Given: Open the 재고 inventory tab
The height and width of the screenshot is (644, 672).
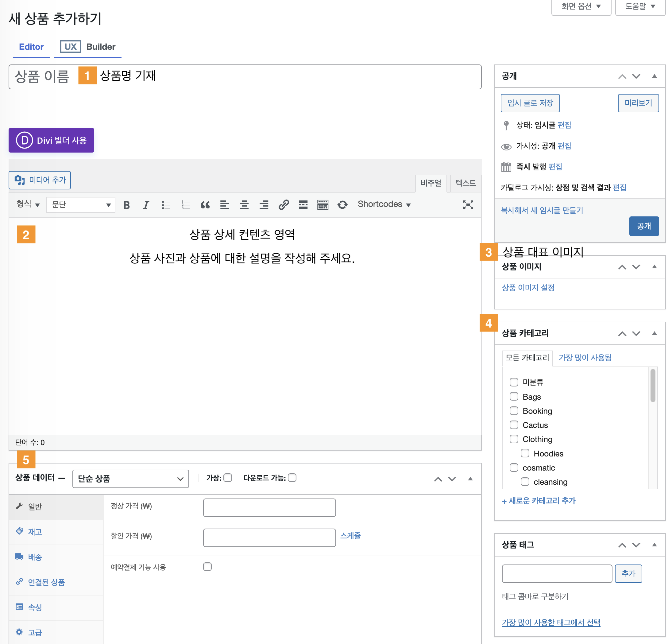Looking at the screenshot, I should (35, 532).
